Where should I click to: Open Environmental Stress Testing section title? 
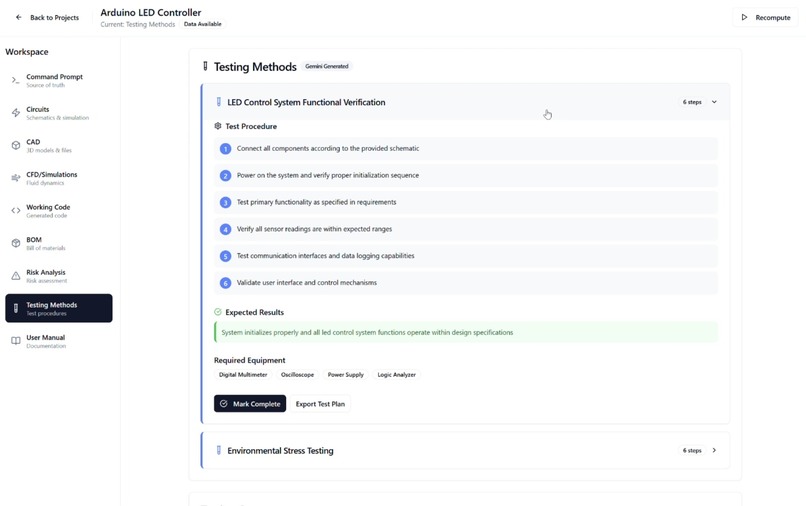click(280, 450)
